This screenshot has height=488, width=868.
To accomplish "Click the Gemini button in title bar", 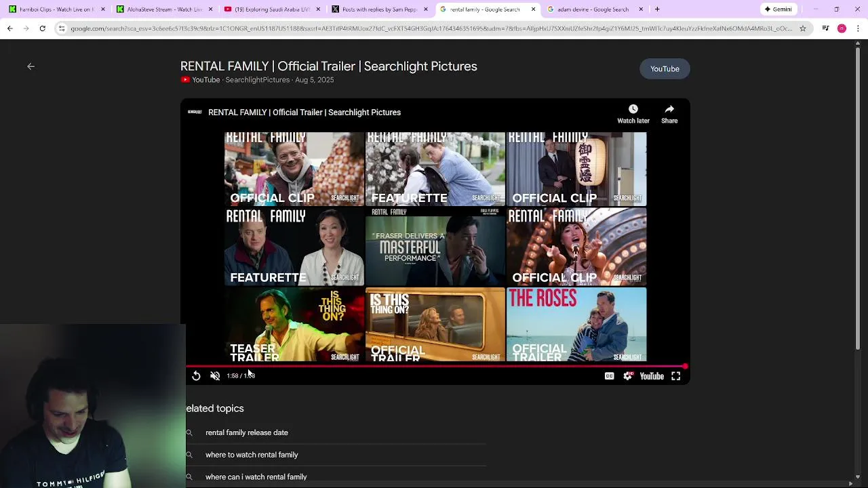I will [x=778, y=9].
